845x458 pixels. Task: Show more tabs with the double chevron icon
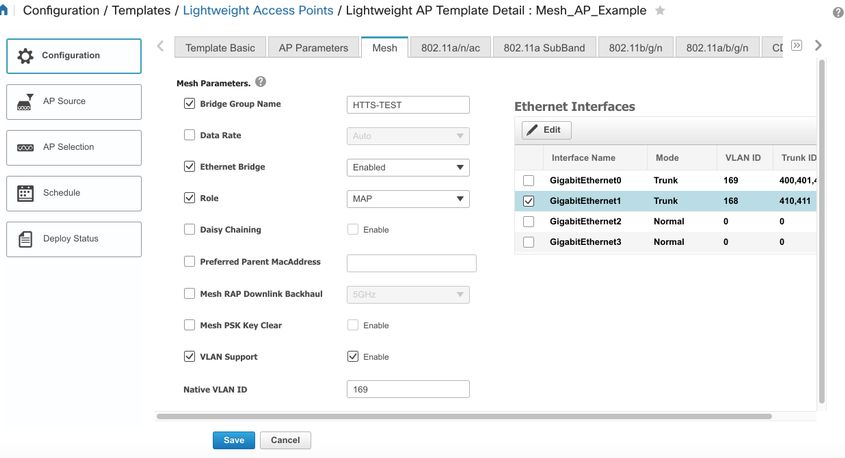(796, 45)
